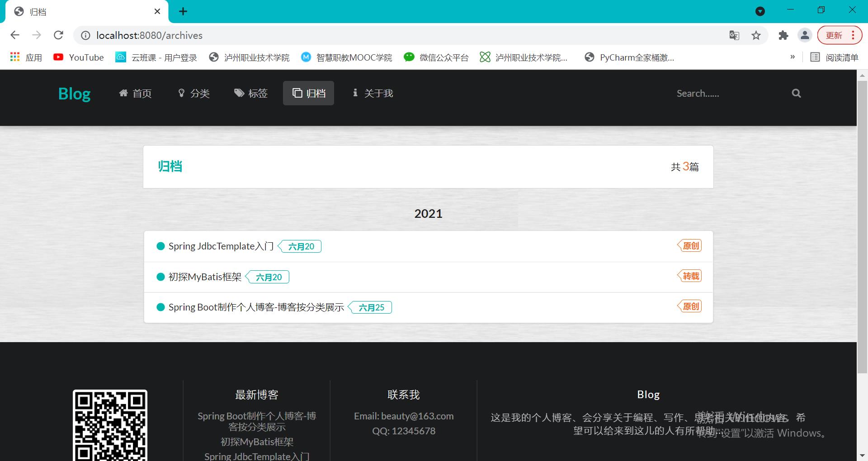This screenshot has width=868, height=461.
Task: Open the 关于我 about menu item
Action: pyautogui.click(x=373, y=93)
